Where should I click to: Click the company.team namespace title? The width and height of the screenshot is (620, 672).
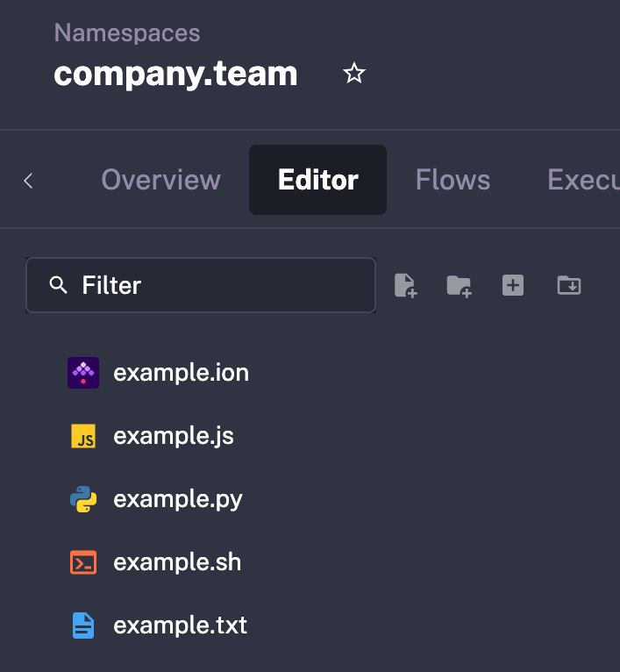coord(175,74)
